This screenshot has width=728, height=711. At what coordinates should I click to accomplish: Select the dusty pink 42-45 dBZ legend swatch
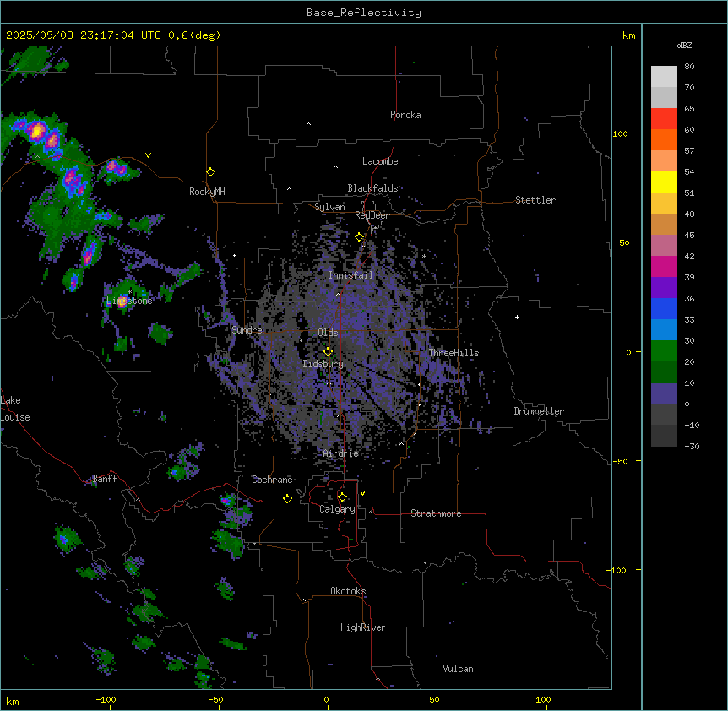(664, 246)
